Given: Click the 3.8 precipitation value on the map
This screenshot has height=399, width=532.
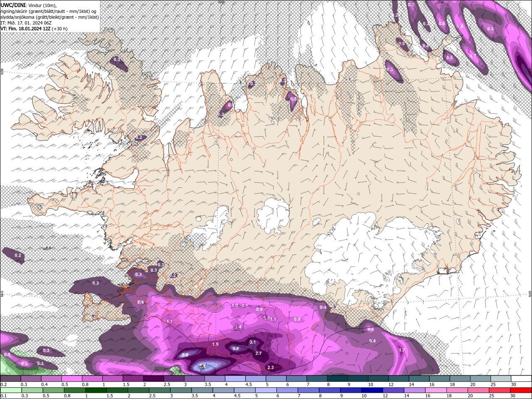Looking at the screenshot, I should click(235, 349).
